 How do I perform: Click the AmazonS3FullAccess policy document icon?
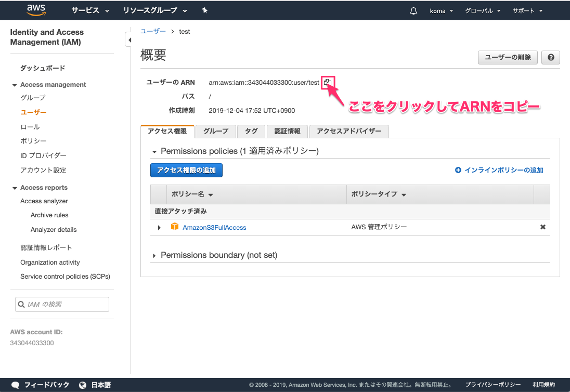(x=175, y=227)
